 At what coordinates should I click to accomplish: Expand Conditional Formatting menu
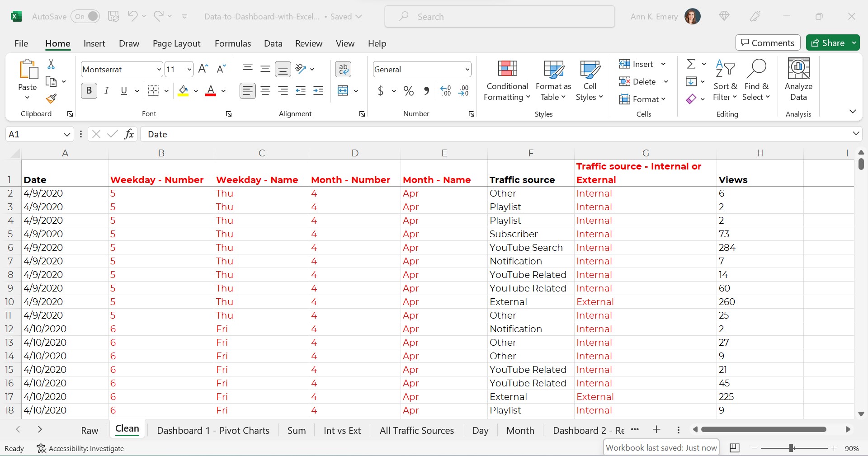507,80
